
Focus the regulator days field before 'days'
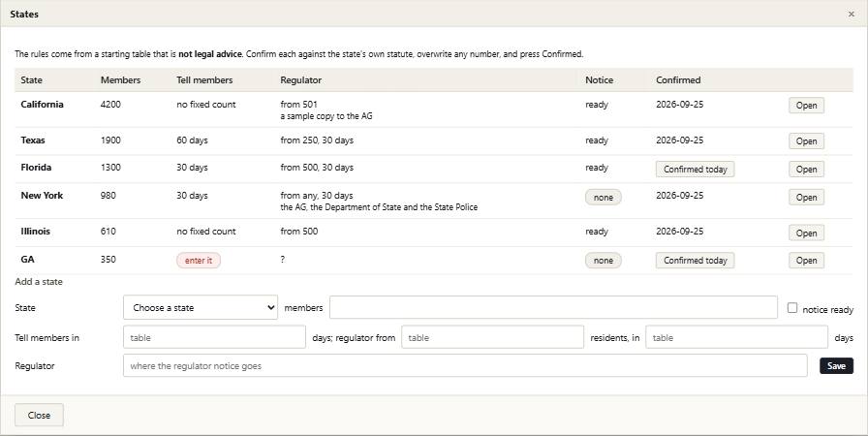(x=736, y=337)
